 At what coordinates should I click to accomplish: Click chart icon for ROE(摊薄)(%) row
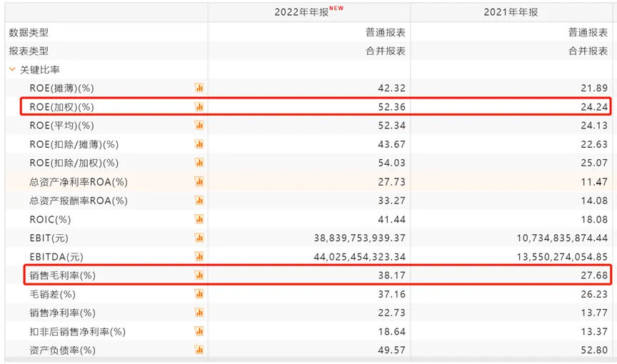point(199,88)
